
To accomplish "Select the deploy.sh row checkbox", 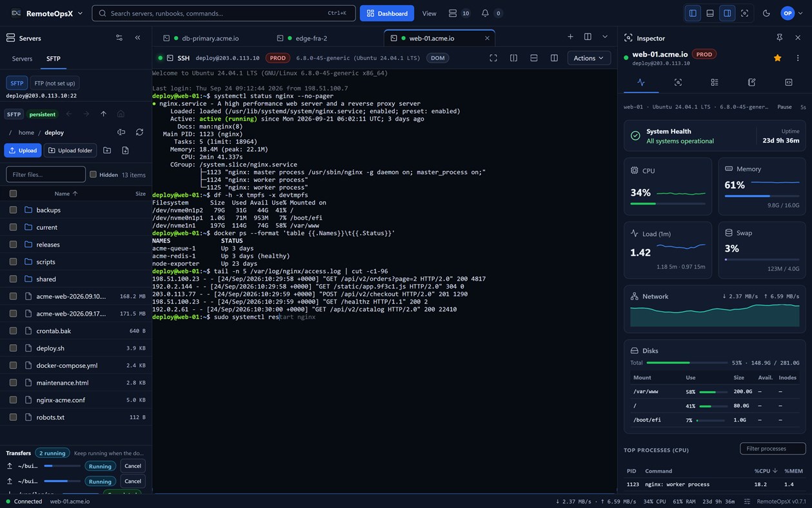I will [13, 348].
